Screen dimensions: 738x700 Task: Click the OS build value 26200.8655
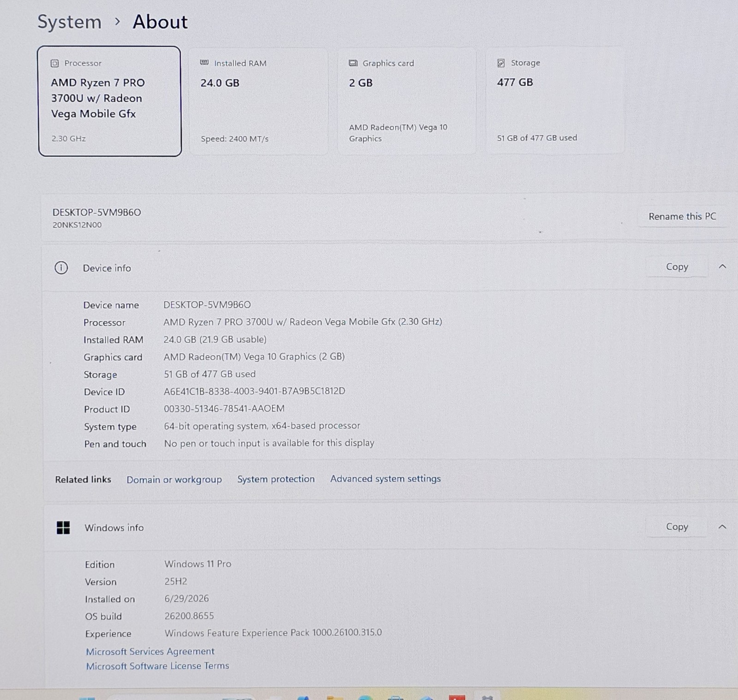click(x=189, y=616)
